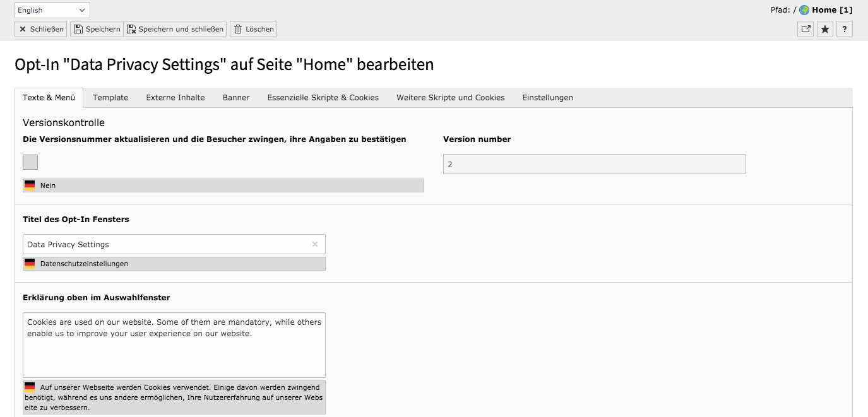Viewport: 868px width, 417px height.
Task: Click the trash Löschen button
Action: (x=253, y=29)
